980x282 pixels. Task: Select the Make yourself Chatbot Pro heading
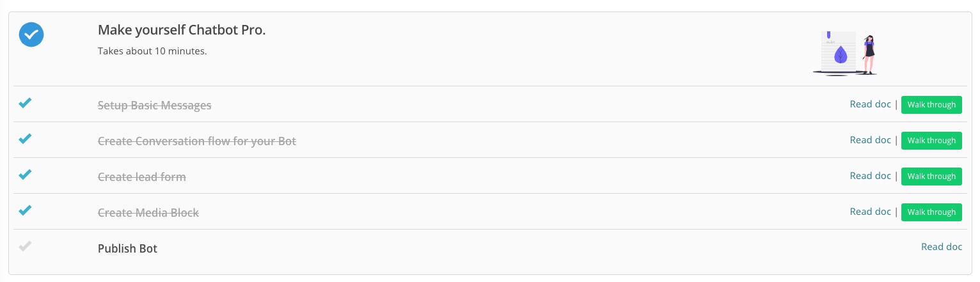pyautogui.click(x=182, y=30)
